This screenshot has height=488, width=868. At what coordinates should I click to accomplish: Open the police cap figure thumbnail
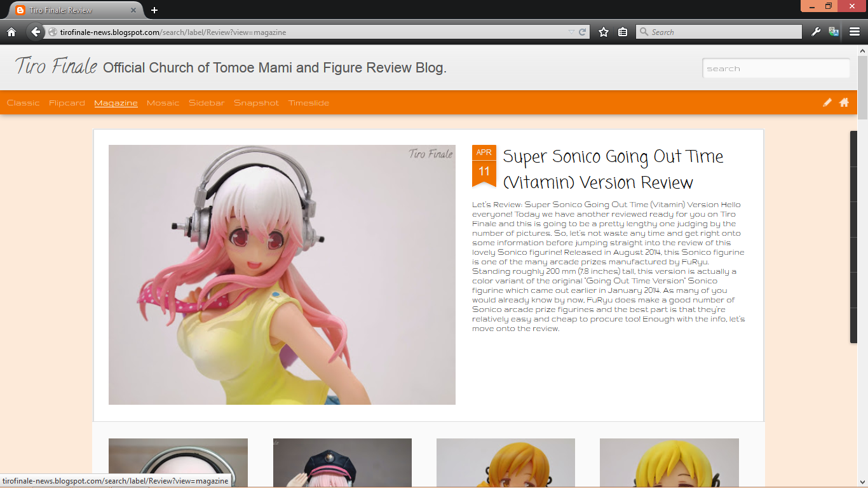point(342,463)
